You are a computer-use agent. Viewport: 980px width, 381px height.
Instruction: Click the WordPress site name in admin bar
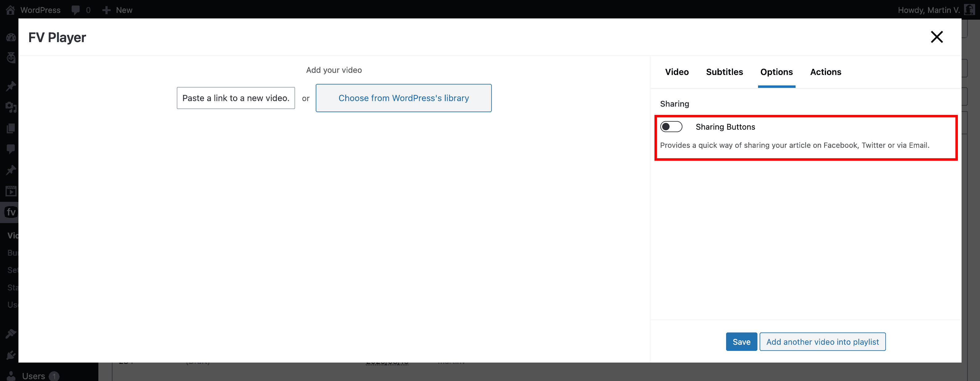[40, 10]
